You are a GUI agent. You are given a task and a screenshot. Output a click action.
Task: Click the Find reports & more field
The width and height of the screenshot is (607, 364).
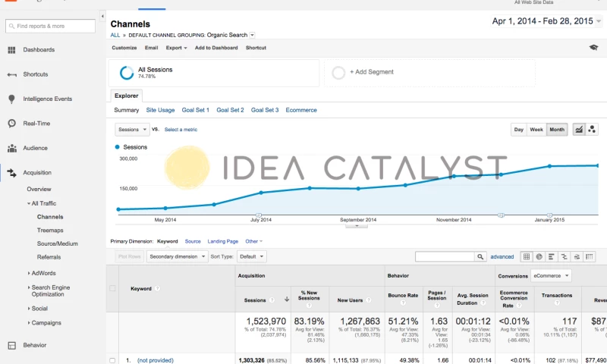pos(50,26)
